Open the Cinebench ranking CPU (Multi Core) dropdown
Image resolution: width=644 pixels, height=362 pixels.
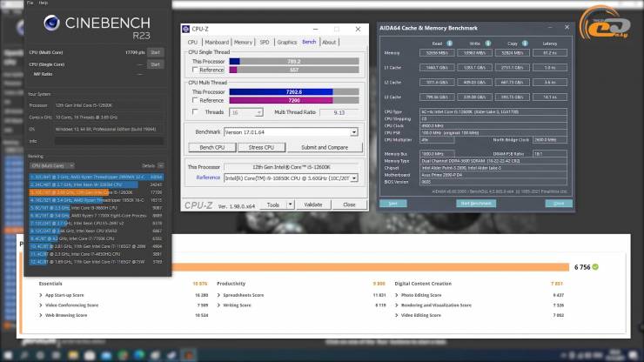pyautogui.click(x=51, y=165)
